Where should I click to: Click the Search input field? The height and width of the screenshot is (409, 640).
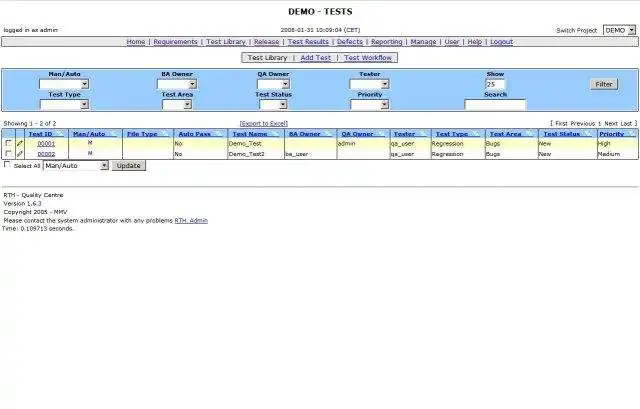click(x=495, y=105)
